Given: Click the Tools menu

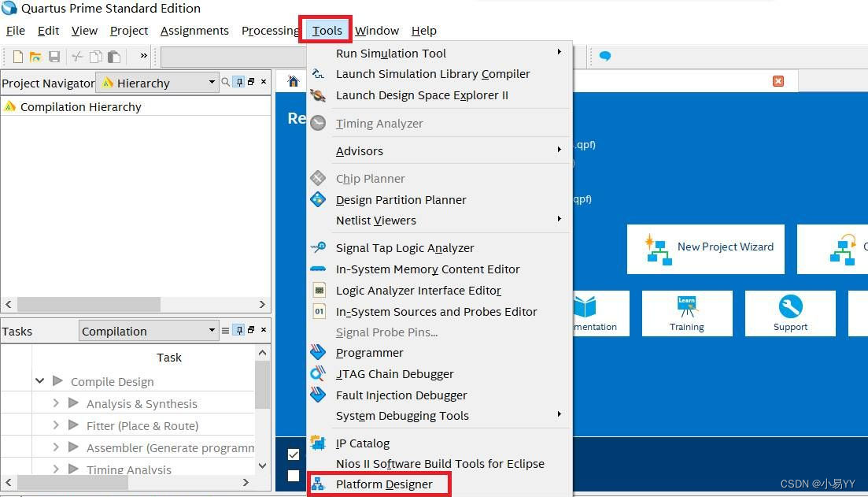Looking at the screenshot, I should tap(327, 31).
